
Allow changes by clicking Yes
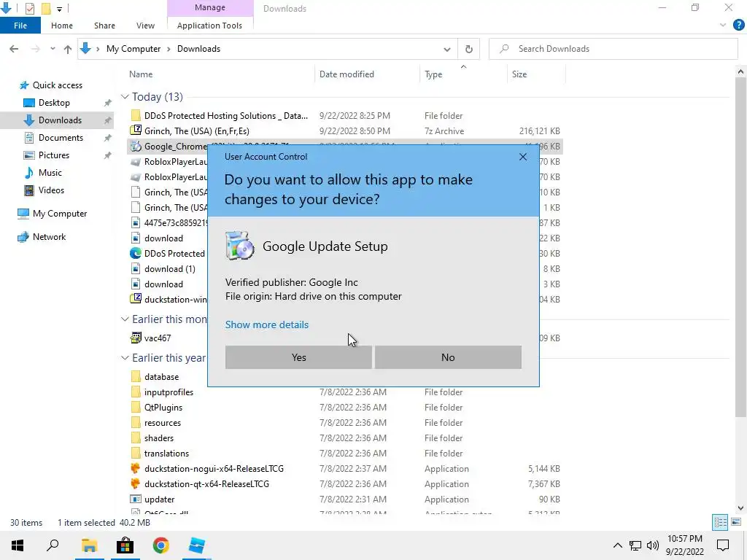coord(298,357)
